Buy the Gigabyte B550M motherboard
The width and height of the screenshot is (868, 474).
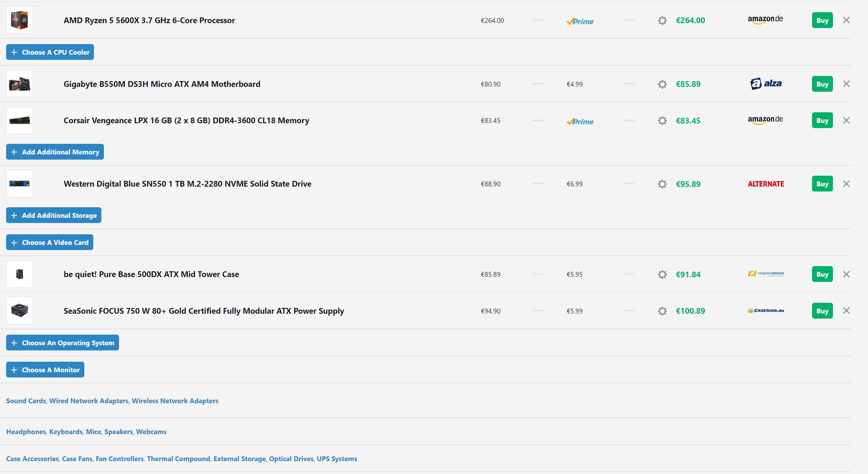822,84
